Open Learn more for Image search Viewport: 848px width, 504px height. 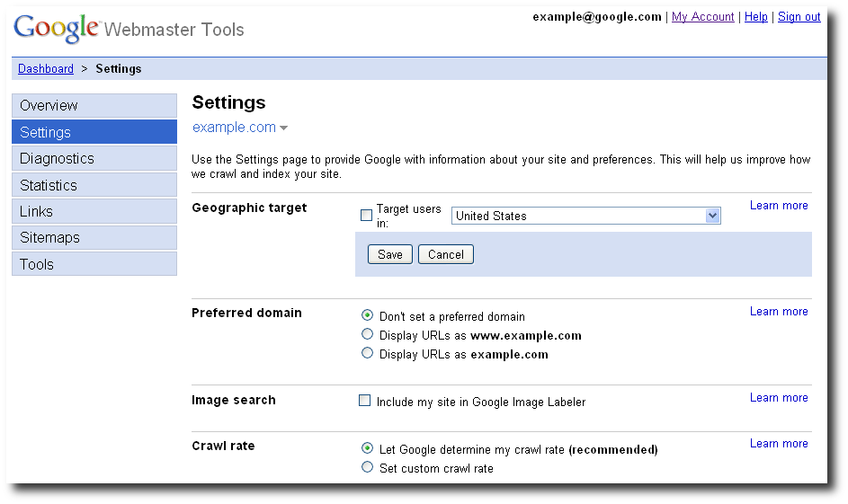779,398
